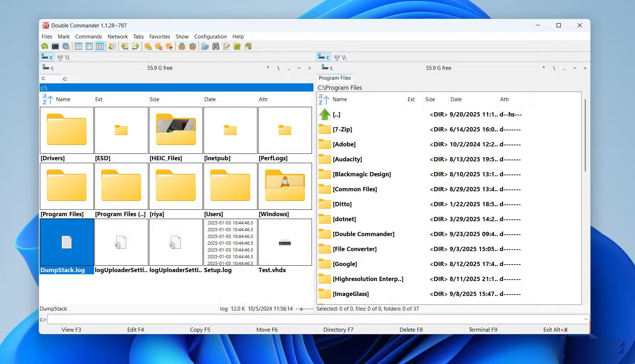Switch left panel to brief view
The height and width of the screenshot is (364, 635).
pyautogui.click(x=78, y=46)
